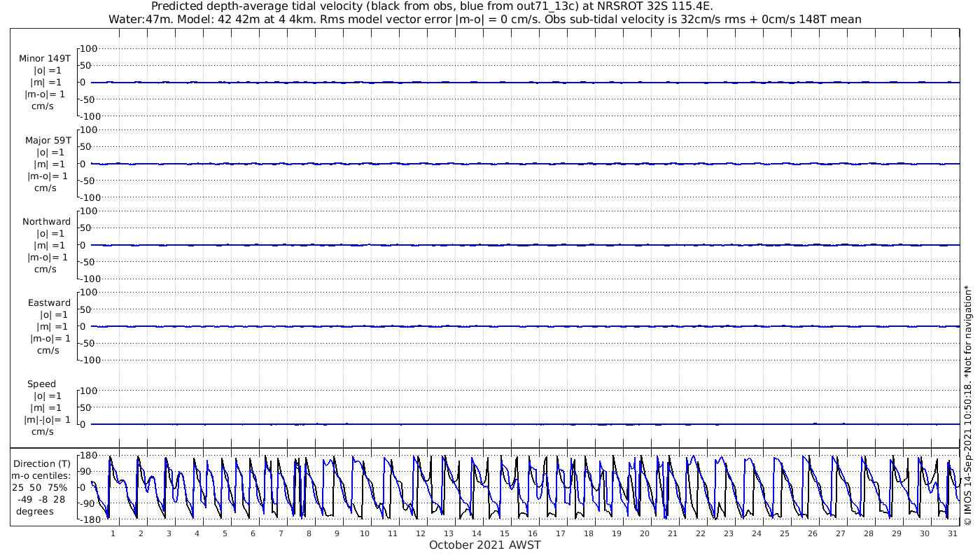
Task: Select day 10 on the date axis
Action: 365,533
